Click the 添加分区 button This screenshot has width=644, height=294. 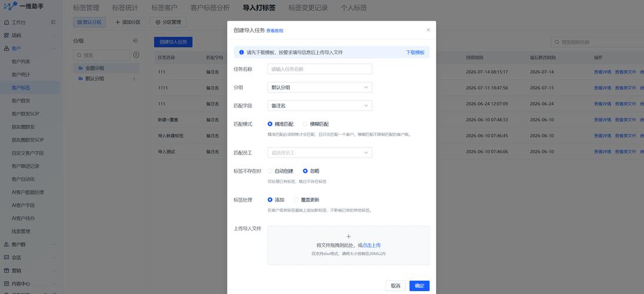[x=128, y=22]
